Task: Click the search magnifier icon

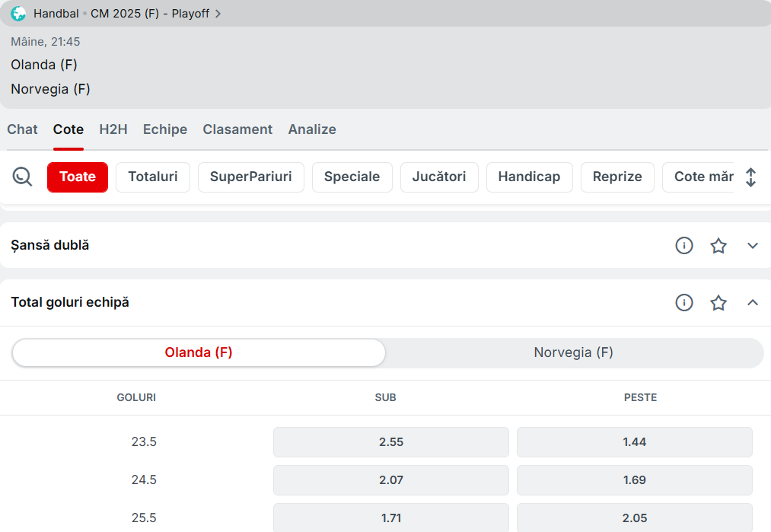Action: pos(23,177)
